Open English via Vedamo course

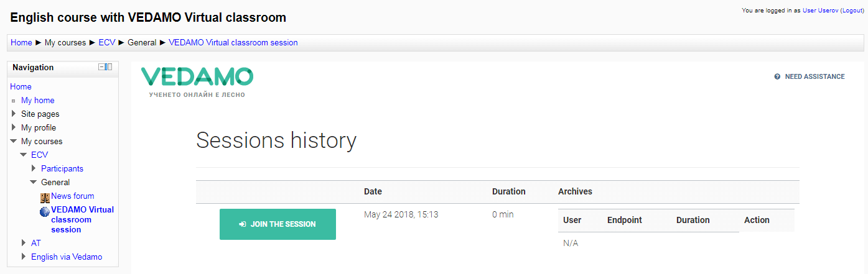pos(67,257)
